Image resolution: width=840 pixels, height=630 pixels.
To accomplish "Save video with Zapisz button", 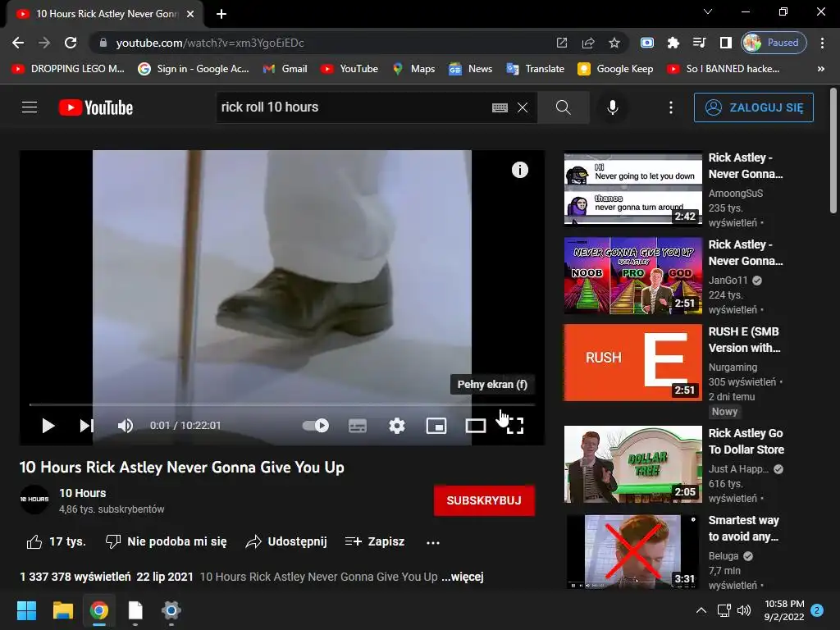I will point(375,541).
